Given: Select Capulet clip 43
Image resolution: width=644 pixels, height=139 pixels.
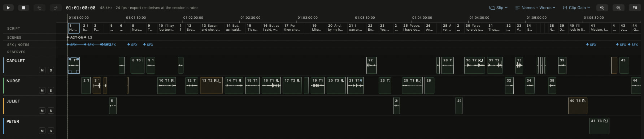Looking at the screenshot, I should tap(624, 65).
